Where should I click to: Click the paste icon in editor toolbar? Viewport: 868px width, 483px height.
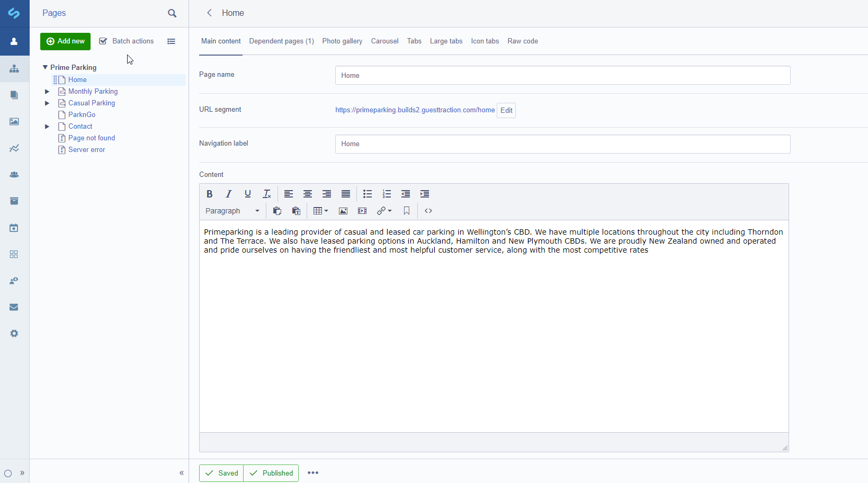(x=277, y=211)
